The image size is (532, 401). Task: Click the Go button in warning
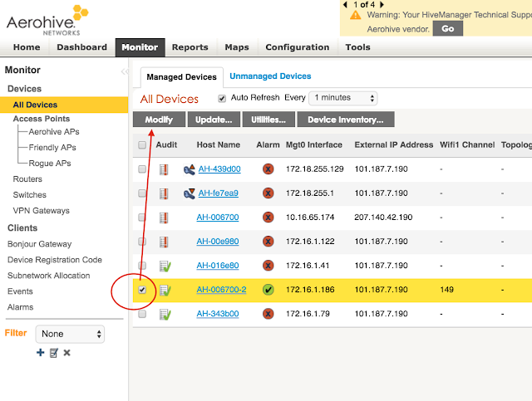coord(448,29)
